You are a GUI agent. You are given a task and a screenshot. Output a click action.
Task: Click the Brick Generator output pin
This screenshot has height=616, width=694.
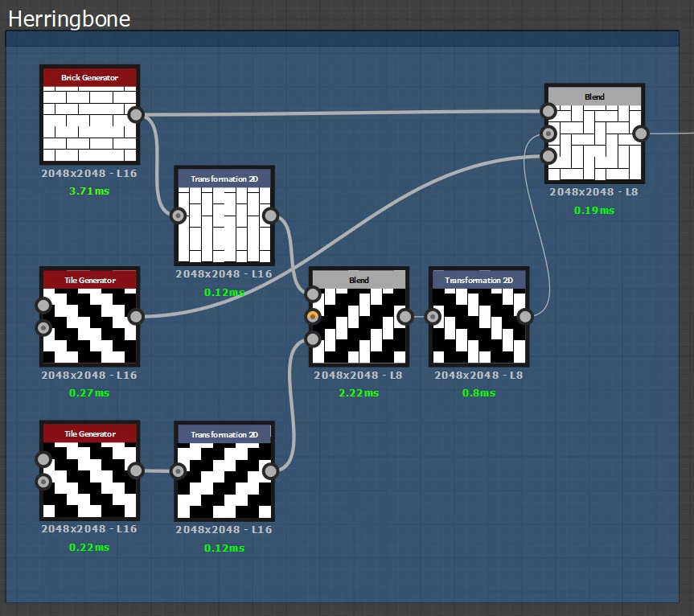(136, 115)
